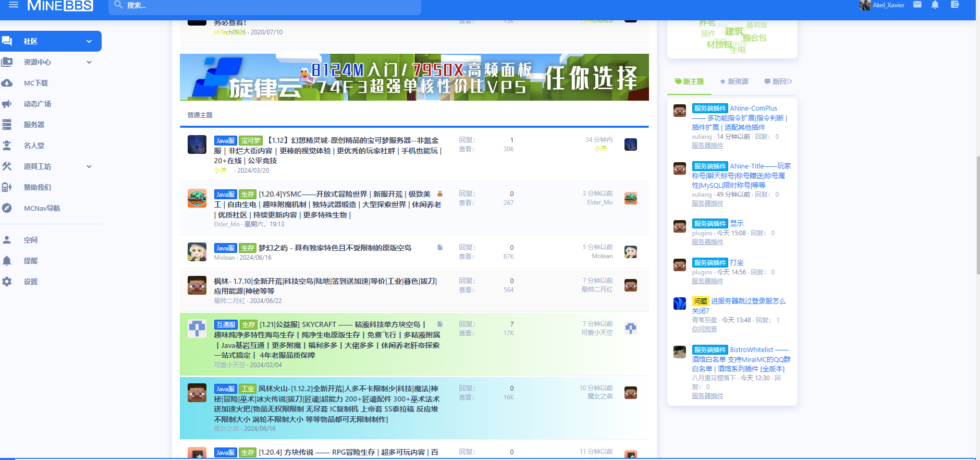Open the wallet icon in top bar
The image size is (980, 460).
955,5
